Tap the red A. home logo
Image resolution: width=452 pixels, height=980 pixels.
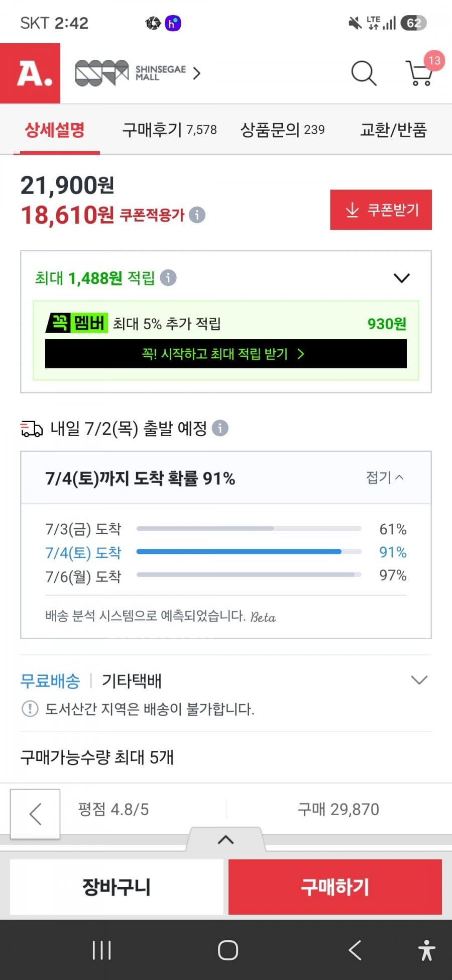tap(30, 73)
